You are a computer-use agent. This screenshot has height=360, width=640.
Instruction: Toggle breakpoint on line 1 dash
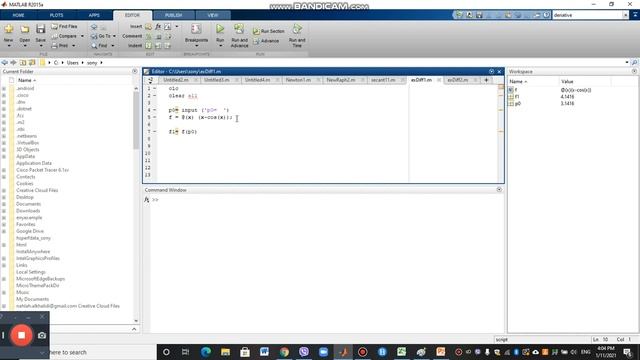(154, 89)
